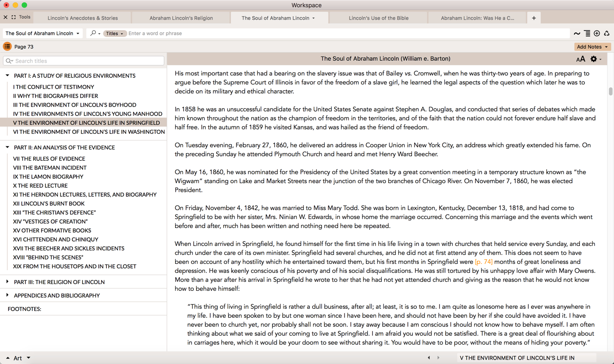
Task: Close the workspace with the X icon
Action: click(x=5, y=17)
